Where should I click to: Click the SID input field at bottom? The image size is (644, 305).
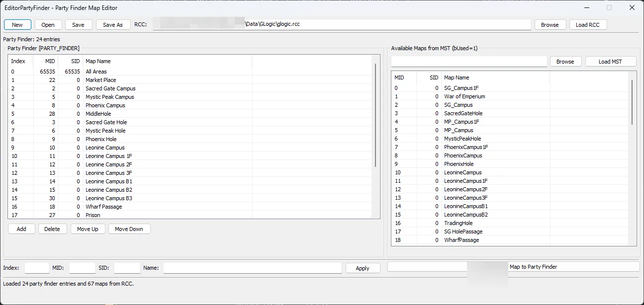tap(127, 268)
